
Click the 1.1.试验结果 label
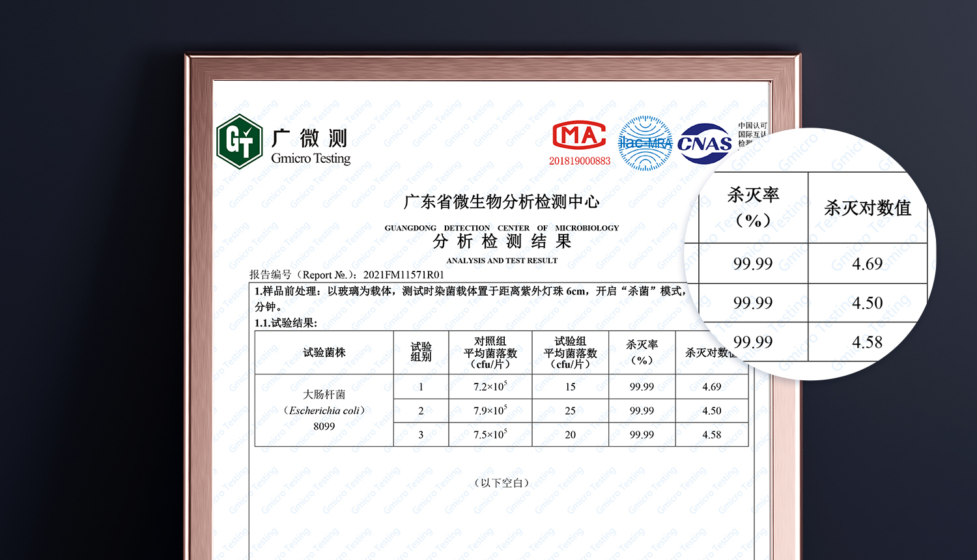(286, 323)
